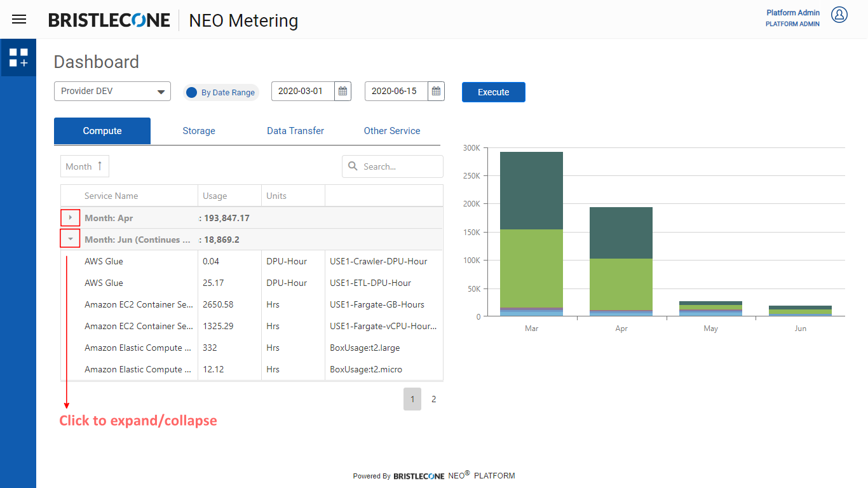
Task: Click the light green segment of Mar bar
Action: click(x=531, y=267)
